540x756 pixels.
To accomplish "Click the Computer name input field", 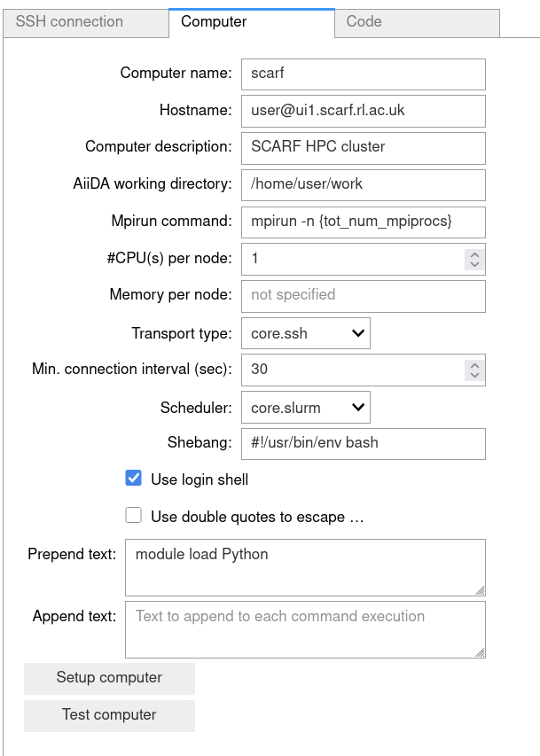I will (x=363, y=74).
